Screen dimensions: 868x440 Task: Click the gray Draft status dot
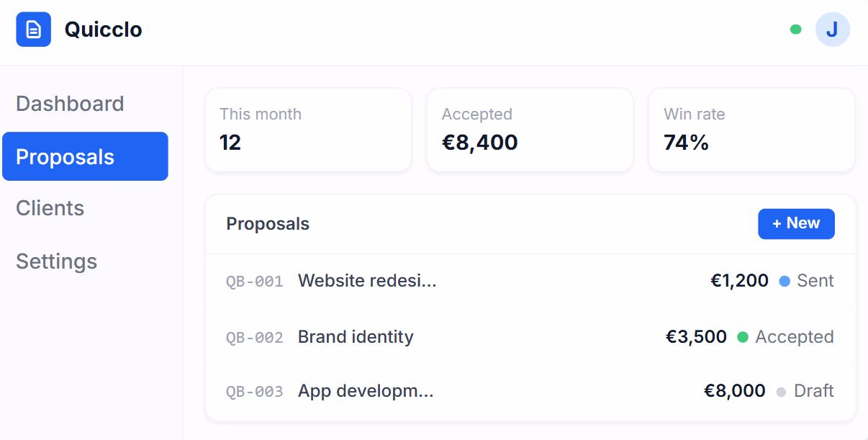pos(781,392)
